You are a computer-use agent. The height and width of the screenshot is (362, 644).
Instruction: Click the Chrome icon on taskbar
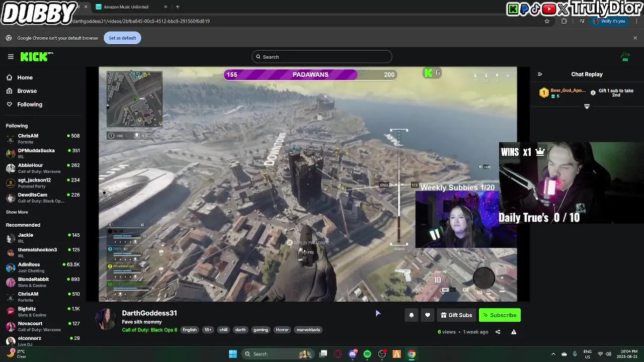point(412,354)
